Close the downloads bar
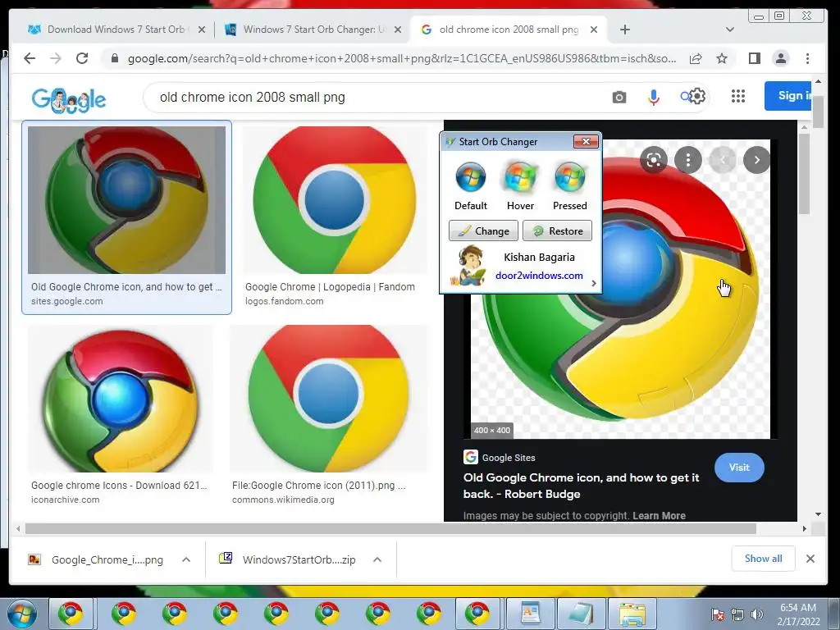This screenshot has width=840, height=630. tap(810, 559)
